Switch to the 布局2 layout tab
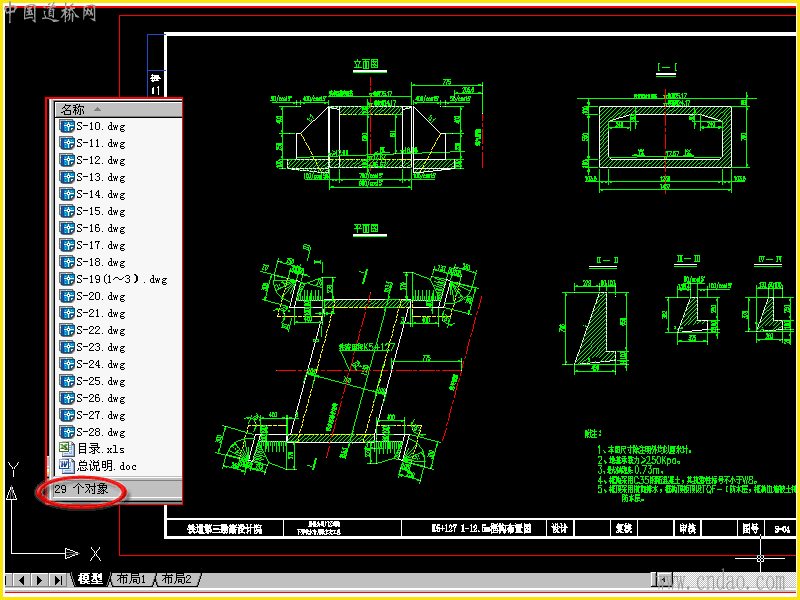This screenshot has height=600, width=800. click(x=176, y=579)
